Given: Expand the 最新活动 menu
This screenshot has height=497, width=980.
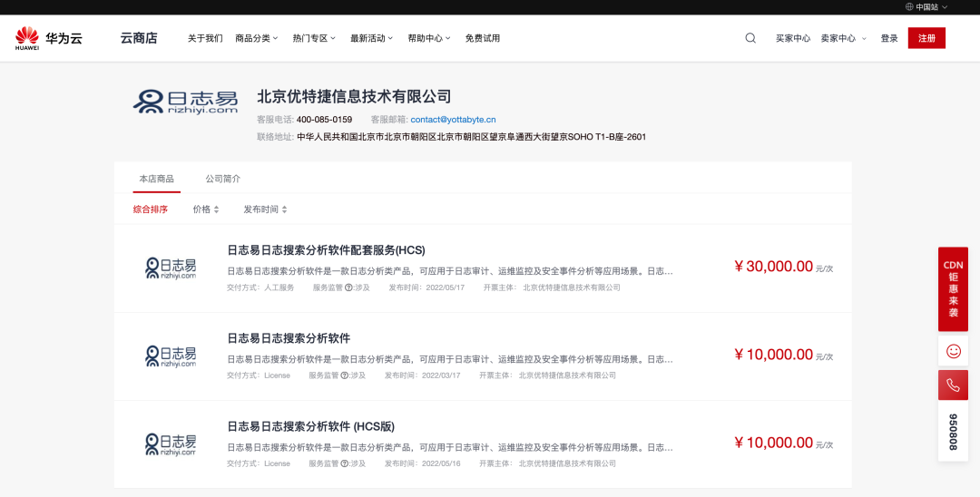Looking at the screenshot, I should click(x=371, y=38).
